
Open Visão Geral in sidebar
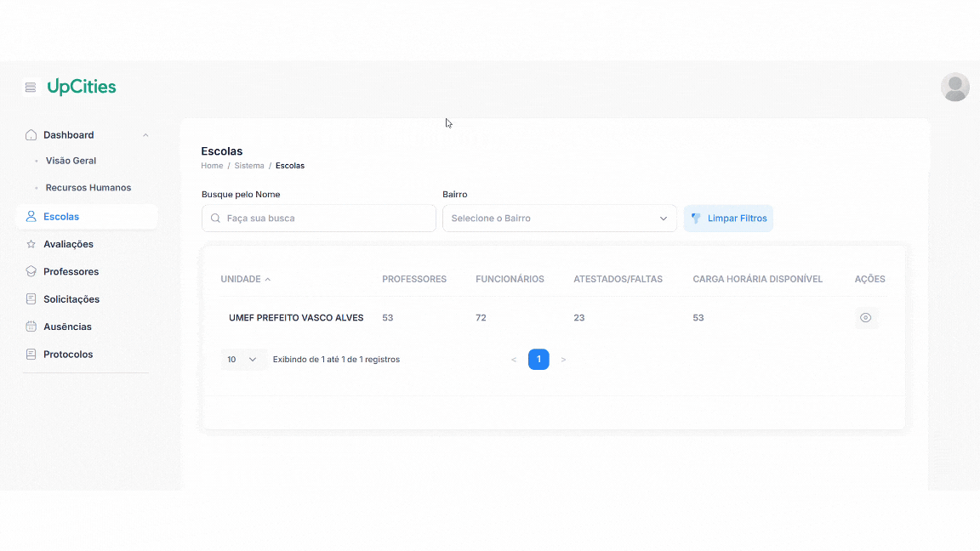click(x=71, y=161)
